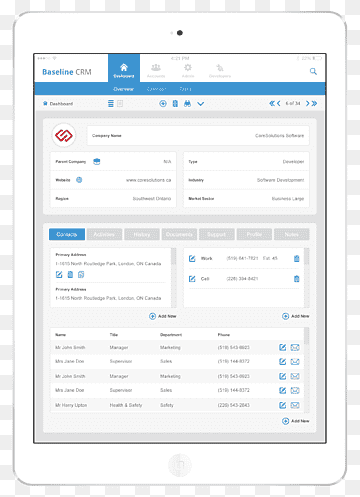Open the Admin gear section
The width and height of the screenshot is (360, 497).
click(x=188, y=71)
